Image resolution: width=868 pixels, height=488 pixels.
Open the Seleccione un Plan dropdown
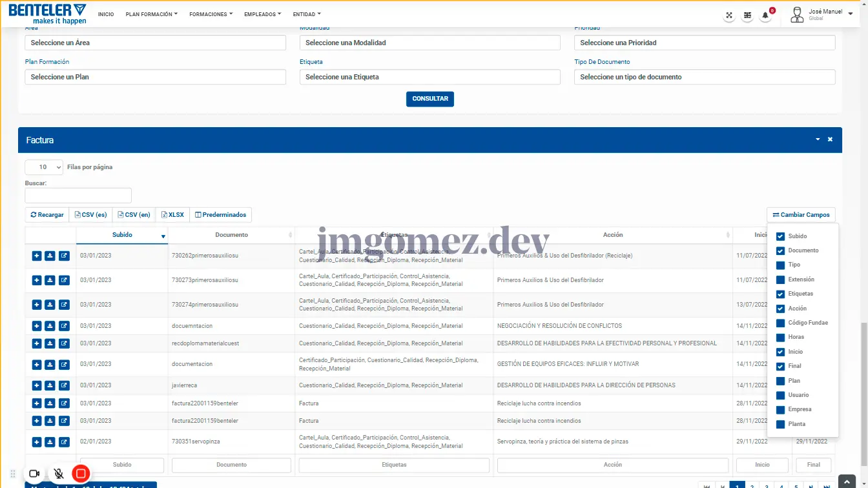coord(155,77)
